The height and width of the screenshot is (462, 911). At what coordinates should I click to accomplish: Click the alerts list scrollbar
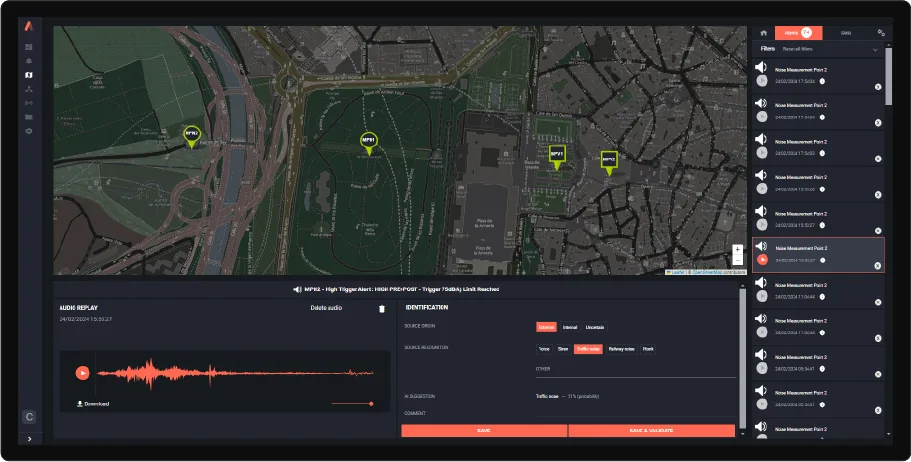tap(888, 77)
